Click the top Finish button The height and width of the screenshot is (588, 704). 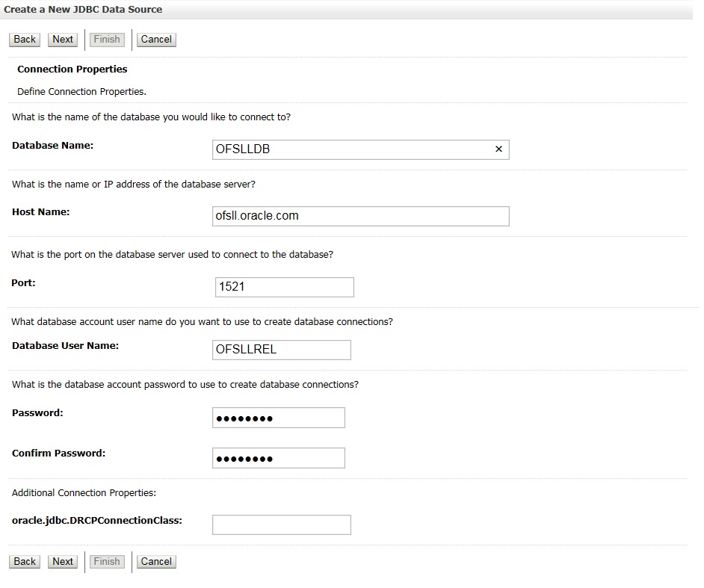coord(107,40)
